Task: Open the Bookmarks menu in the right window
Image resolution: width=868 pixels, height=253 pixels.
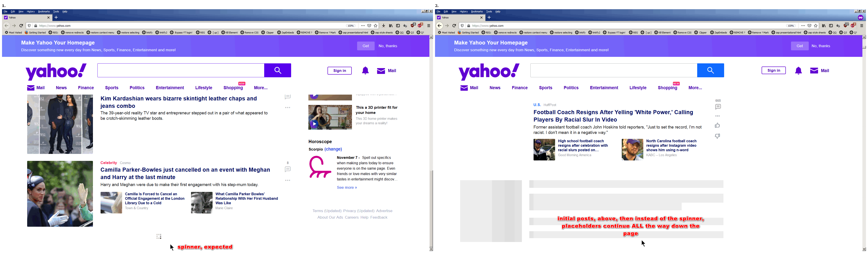Action: pyautogui.click(x=477, y=11)
